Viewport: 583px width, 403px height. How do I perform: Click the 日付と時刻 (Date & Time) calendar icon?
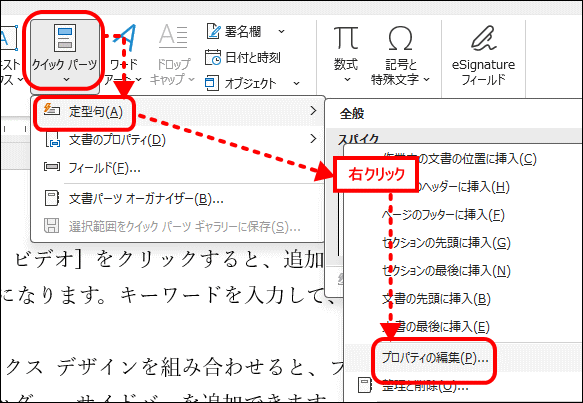213,58
